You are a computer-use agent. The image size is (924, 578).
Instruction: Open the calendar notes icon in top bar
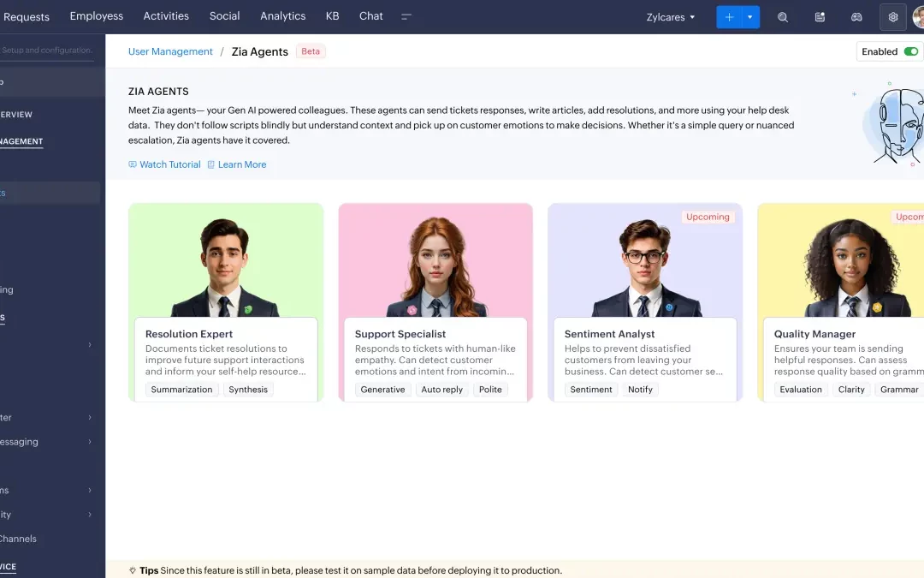pyautogui.click(x=820, y=17)
